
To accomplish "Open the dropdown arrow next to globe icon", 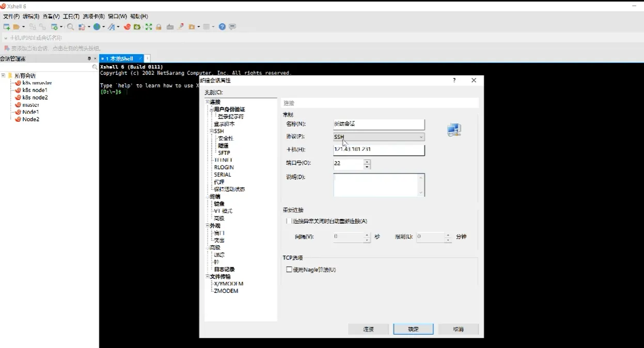I will [x=103, y=27].
